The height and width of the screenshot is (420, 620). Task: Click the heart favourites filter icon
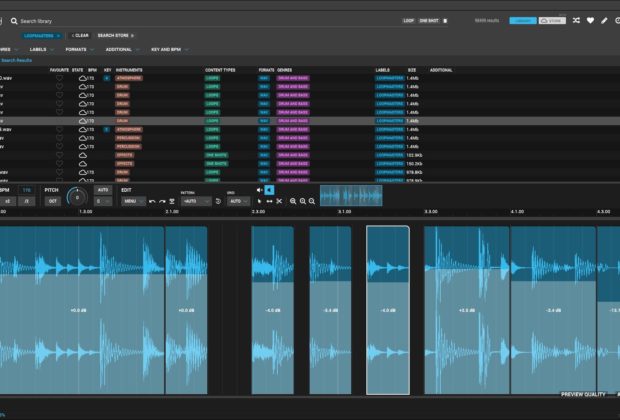pyautogui.click(x=590, y=21)
